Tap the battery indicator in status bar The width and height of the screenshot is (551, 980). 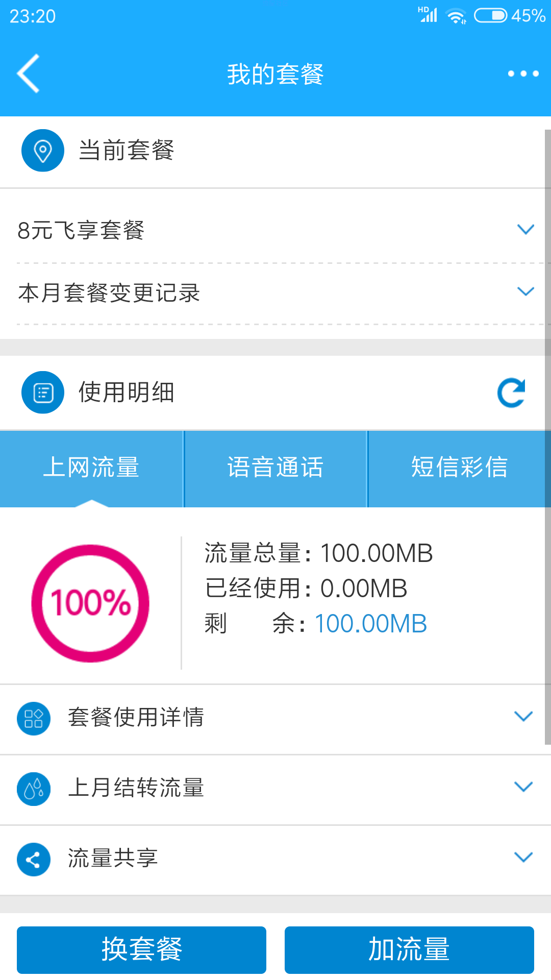pyautogui.click(x=491, y=16)
